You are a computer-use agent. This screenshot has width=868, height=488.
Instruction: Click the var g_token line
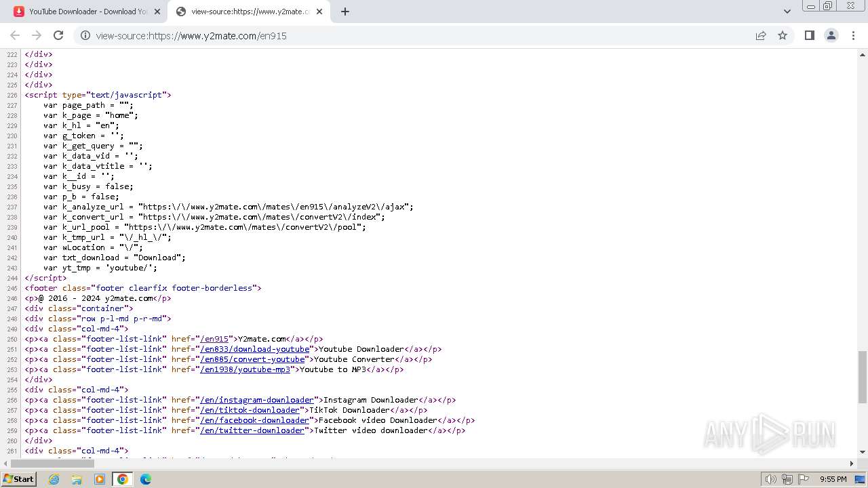click(x=84, y=136)
